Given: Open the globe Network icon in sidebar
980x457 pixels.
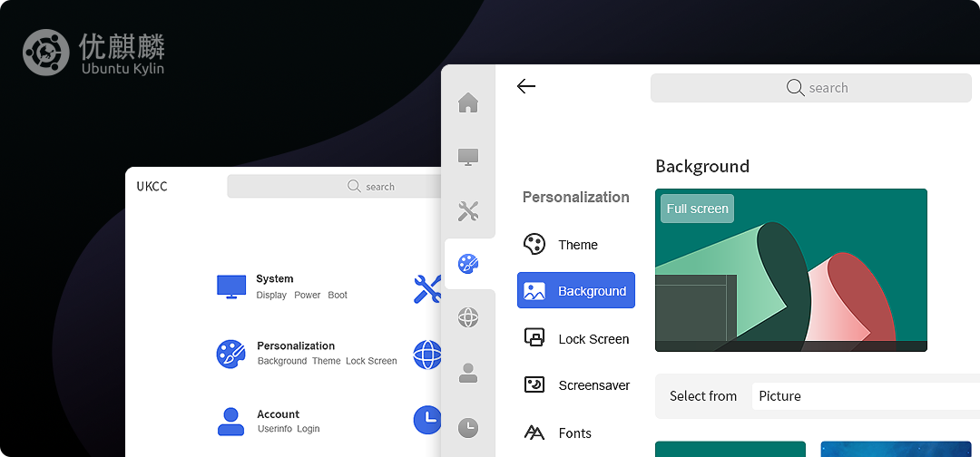Looking at the screenshot, I should [x=468, y=317].
